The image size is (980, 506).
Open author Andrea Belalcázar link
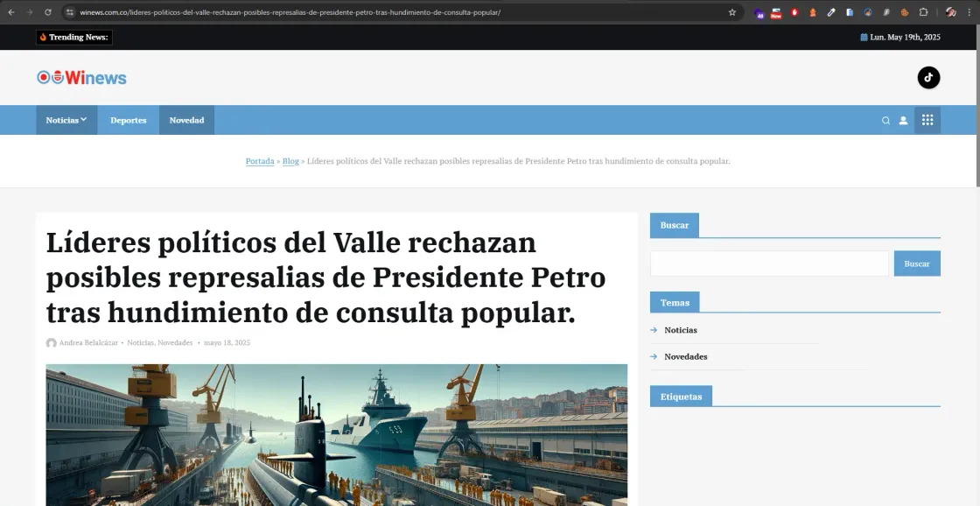88,343
